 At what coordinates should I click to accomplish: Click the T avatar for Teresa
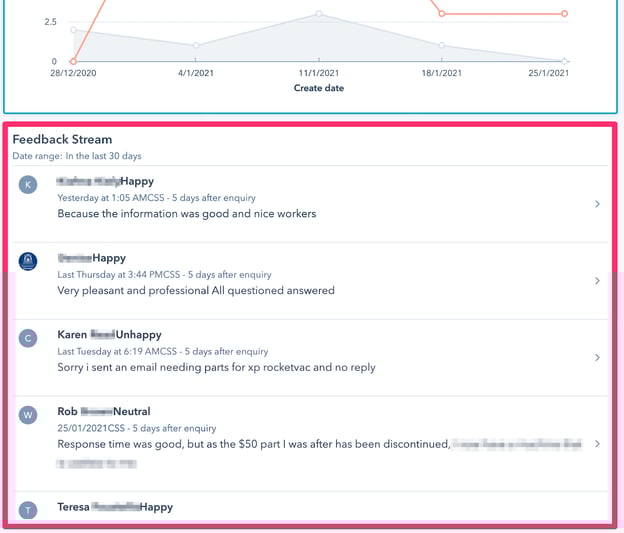(x=28, y=510)
